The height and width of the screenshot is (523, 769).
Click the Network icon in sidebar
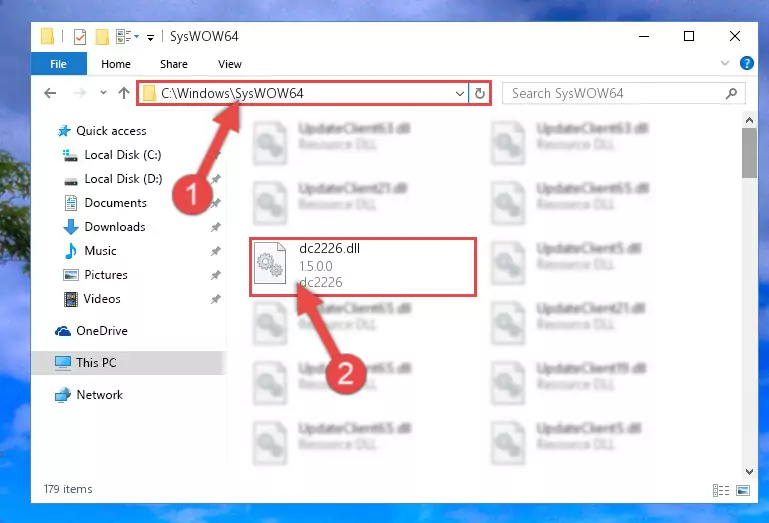63,395
